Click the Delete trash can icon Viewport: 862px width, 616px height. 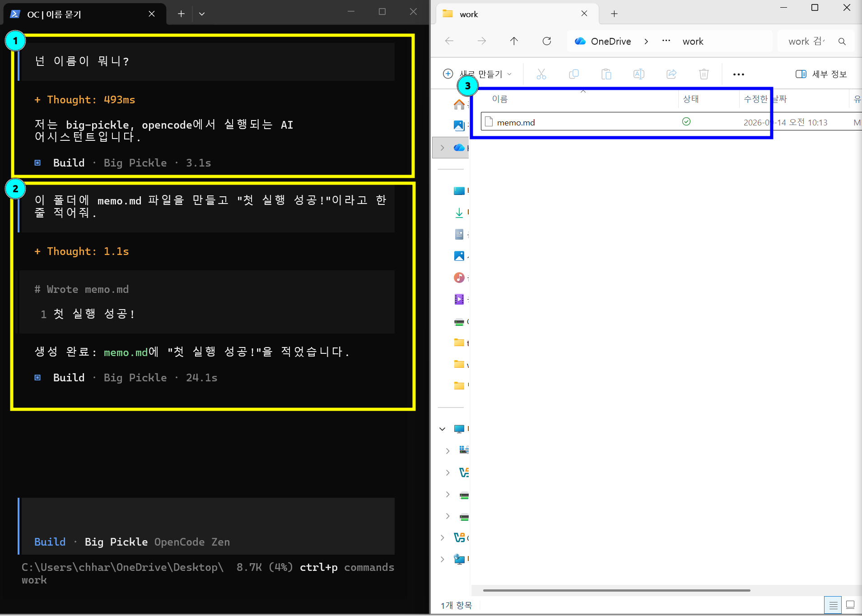pos(704,74)
